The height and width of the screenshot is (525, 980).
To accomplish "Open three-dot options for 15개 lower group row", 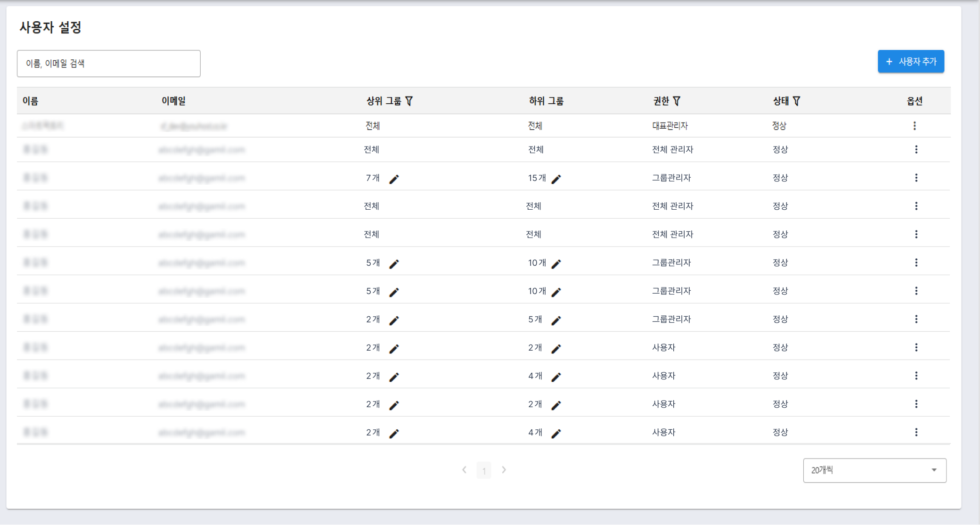I will point(916,178).
